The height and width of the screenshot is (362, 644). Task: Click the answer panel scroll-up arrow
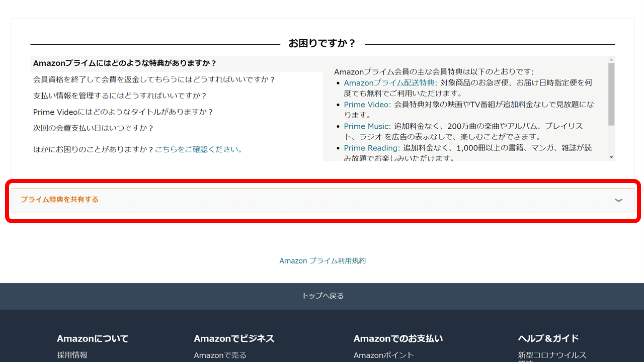tap(611, 59)
